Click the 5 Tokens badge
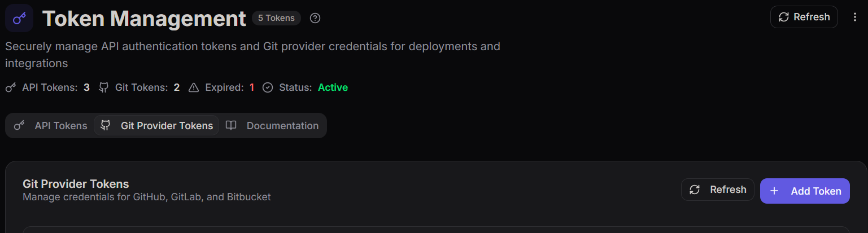This screenshot has height=233, width=868. (276, 18)
